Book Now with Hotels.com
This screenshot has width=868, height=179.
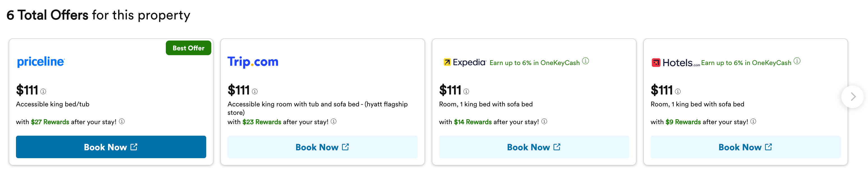click(745, 147)
